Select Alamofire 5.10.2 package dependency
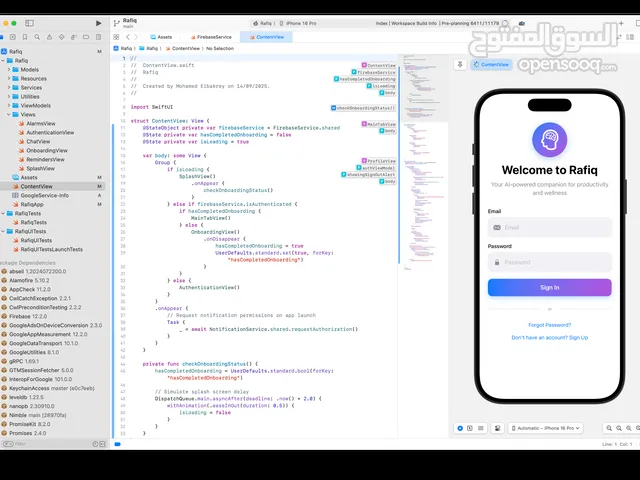This screenshot has height=480, width=640. click(29, 280)
